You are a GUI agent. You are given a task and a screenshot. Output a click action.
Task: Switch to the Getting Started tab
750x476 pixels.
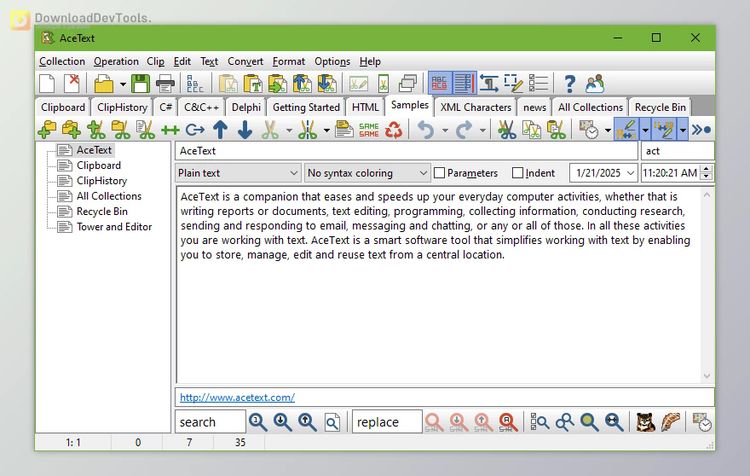click(306, 107)
